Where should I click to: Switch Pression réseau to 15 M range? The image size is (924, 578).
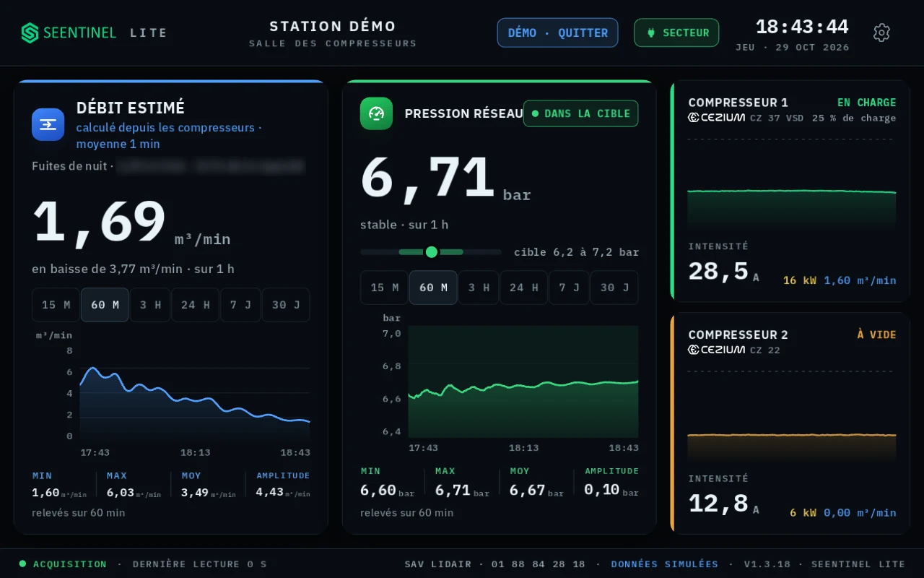pyautogui.click(x=385, y=288)
